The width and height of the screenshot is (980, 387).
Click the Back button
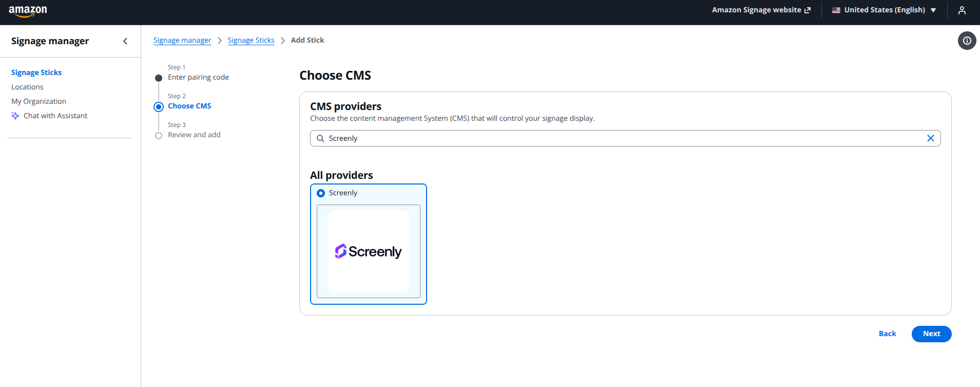tap(887, 334)
